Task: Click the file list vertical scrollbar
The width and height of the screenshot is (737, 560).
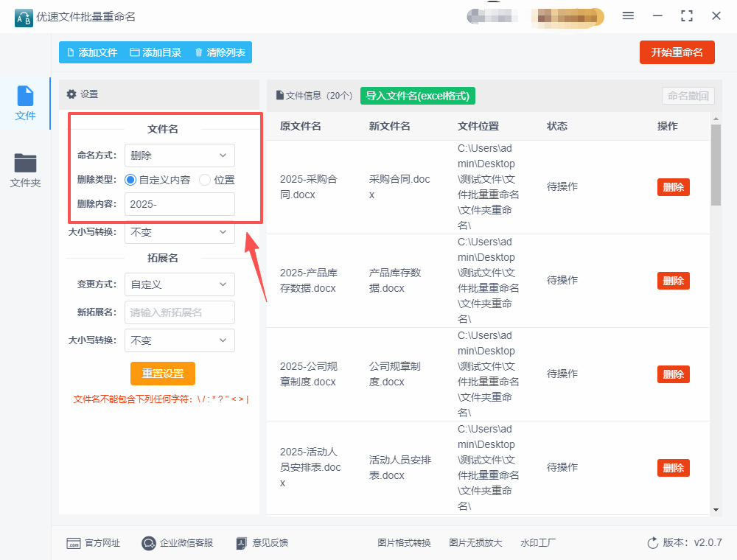Action: click(x=716, y=165)
